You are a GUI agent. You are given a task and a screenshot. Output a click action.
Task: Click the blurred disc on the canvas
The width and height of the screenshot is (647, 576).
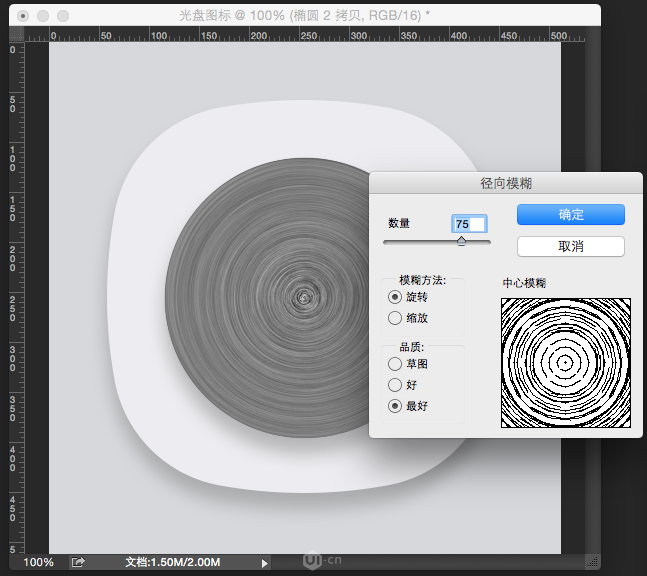click(x=265, y=297)
